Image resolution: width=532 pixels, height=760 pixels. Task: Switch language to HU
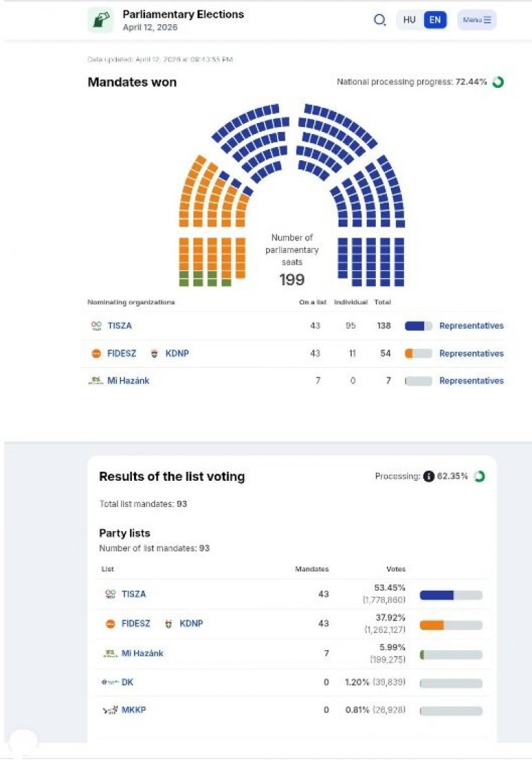(x=409, y=20)
